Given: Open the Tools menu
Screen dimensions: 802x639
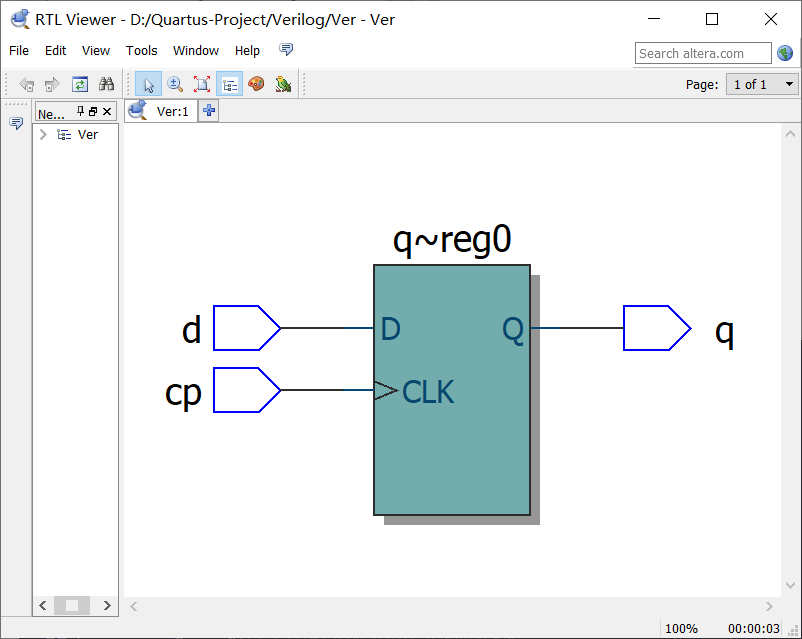Looking at the screenshot, I should coord(141,50).
